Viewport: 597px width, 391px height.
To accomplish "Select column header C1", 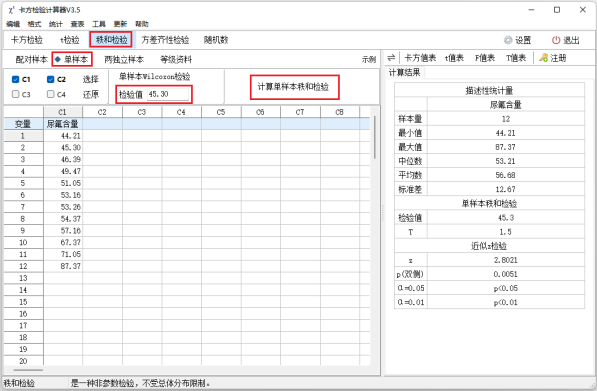I will 63,112.
